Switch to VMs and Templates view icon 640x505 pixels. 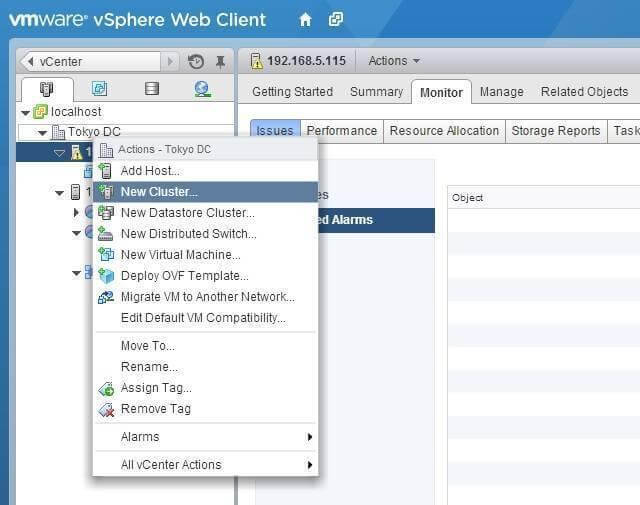point(100,88)
